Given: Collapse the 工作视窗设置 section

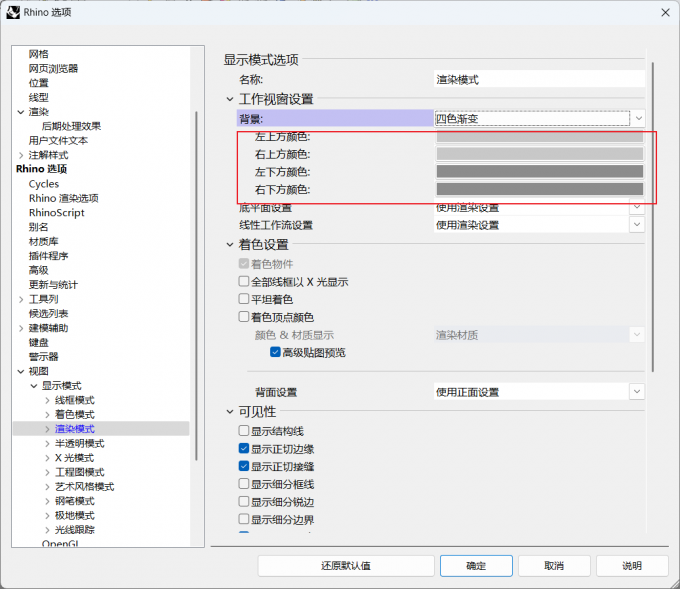Looking at the screenshot, I should pos(230,99).
